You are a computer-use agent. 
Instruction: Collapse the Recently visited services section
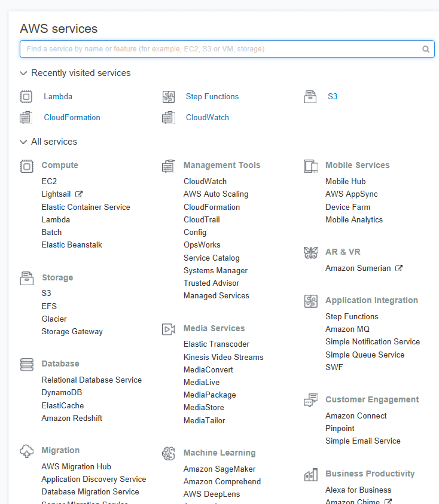pos(23,74)
